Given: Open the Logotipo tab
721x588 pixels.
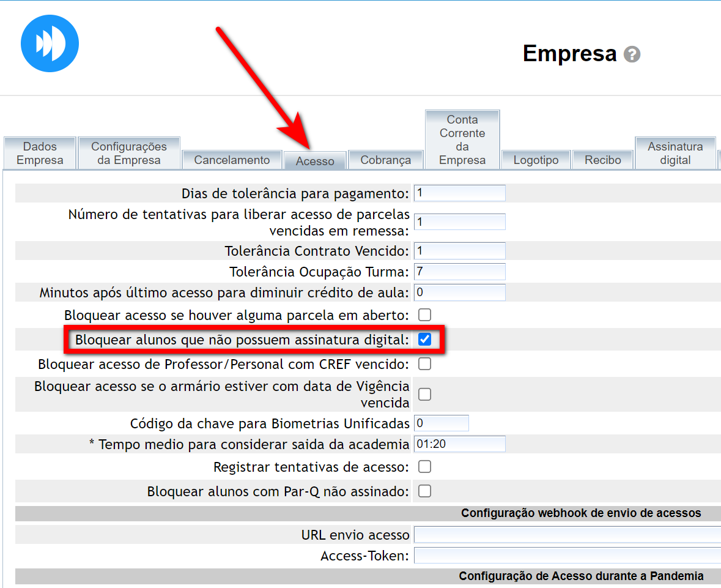Looking at the screenshot, I should pyautogui.click(x=536, y=160).
